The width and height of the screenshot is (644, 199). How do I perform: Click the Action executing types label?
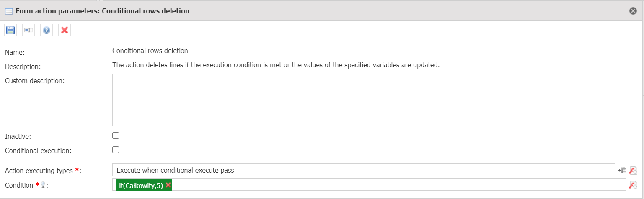39,171
